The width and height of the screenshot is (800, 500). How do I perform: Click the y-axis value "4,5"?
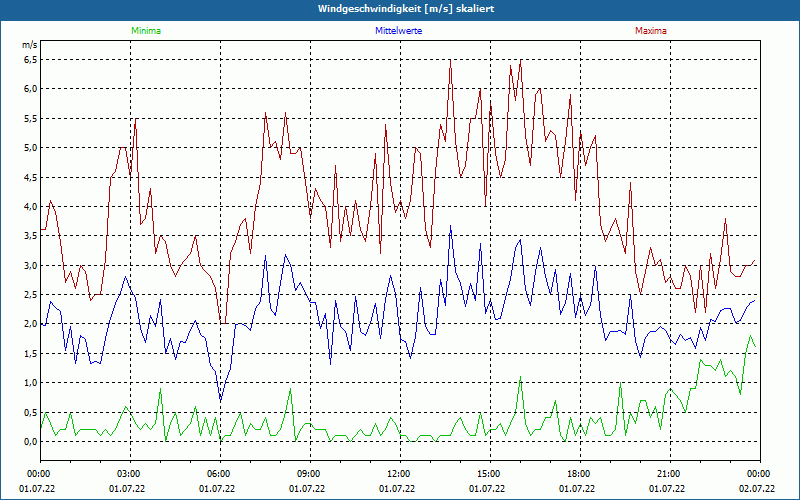(x=31, y=177)
